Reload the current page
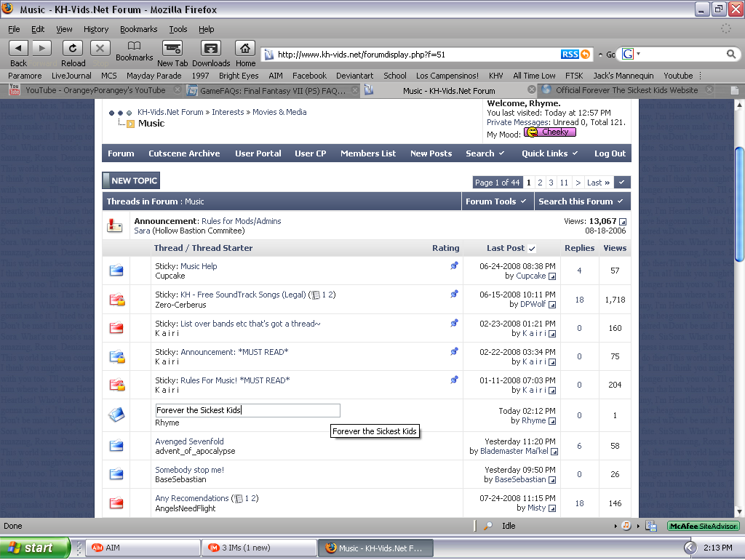The height and width of the screenshot is (560, 745). [x=73, y=48]
